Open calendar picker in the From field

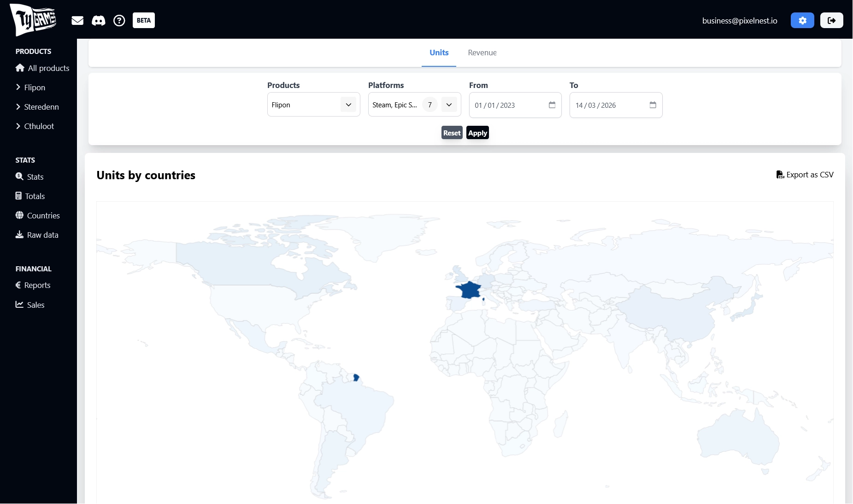click(552, 105)
